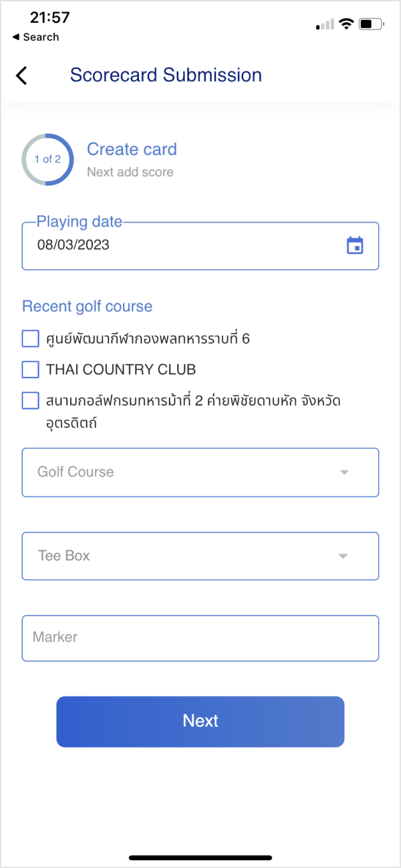The height and width of the screenshot is (868, 401).
Task: Return to Search via status bar link
Action: (36, 37)
